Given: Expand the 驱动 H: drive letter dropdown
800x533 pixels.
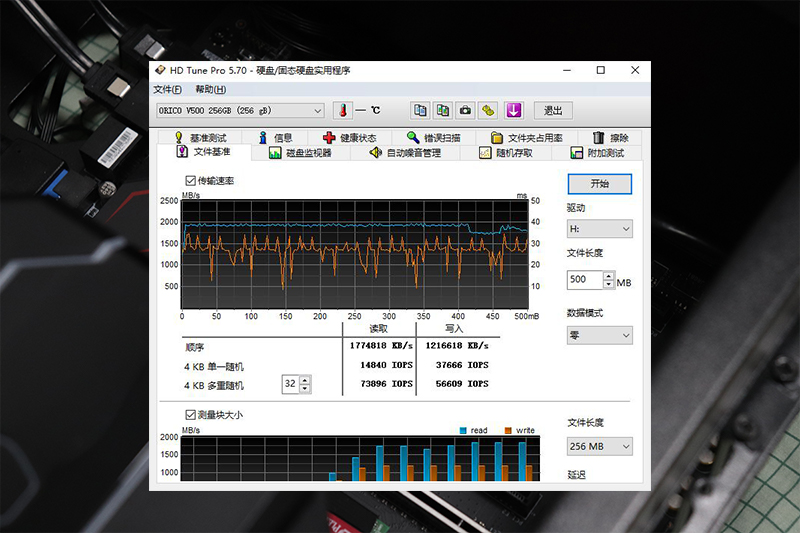Looking at the screenshot, I should (x=599, y=229).
